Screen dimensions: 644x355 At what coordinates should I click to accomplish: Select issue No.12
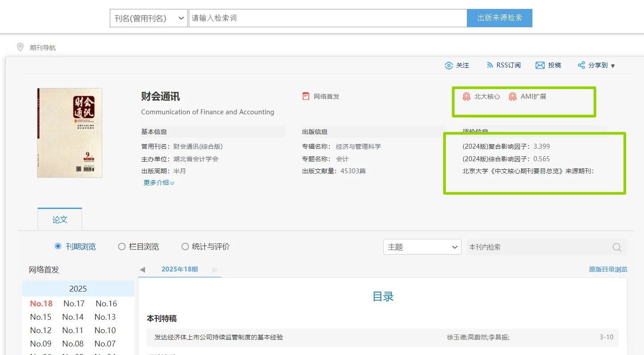point(41,330)
